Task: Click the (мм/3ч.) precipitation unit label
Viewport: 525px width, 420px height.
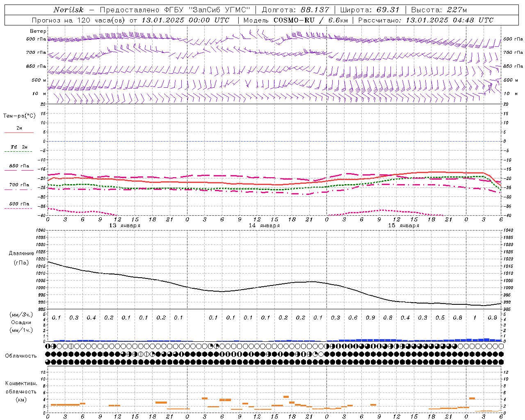Action: click(21, 315)
